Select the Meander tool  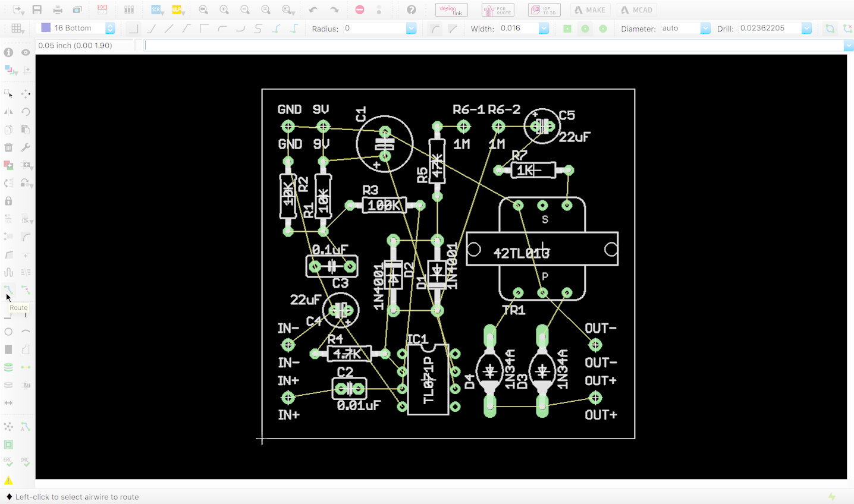(x=8, y=272)
